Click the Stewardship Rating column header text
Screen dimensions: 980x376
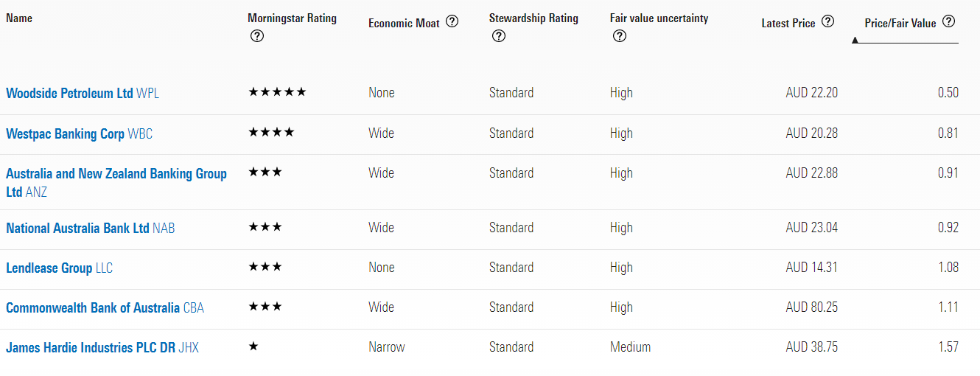point(533,18)
